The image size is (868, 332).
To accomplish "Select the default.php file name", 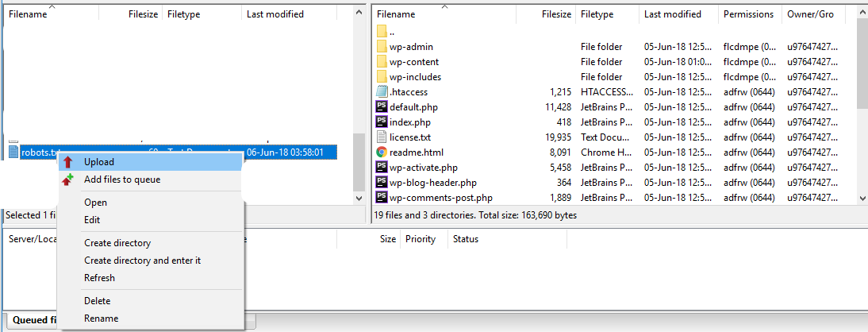I will pos(413,107).
